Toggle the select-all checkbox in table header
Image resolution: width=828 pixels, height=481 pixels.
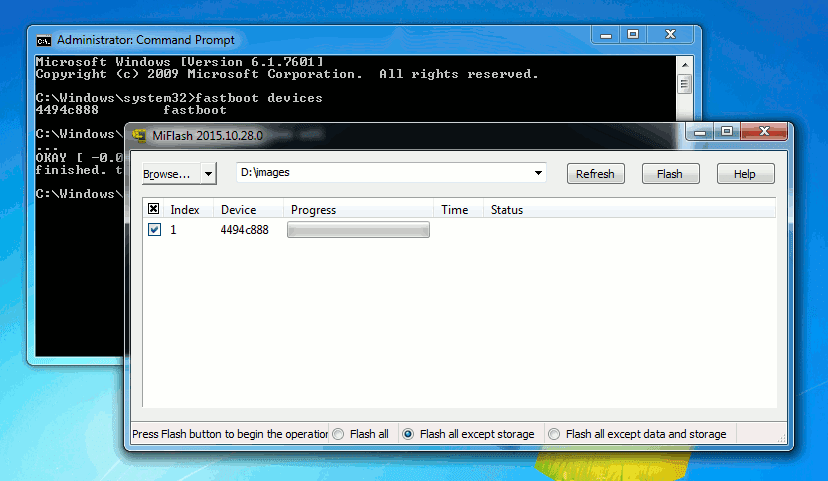pos(153,209)
